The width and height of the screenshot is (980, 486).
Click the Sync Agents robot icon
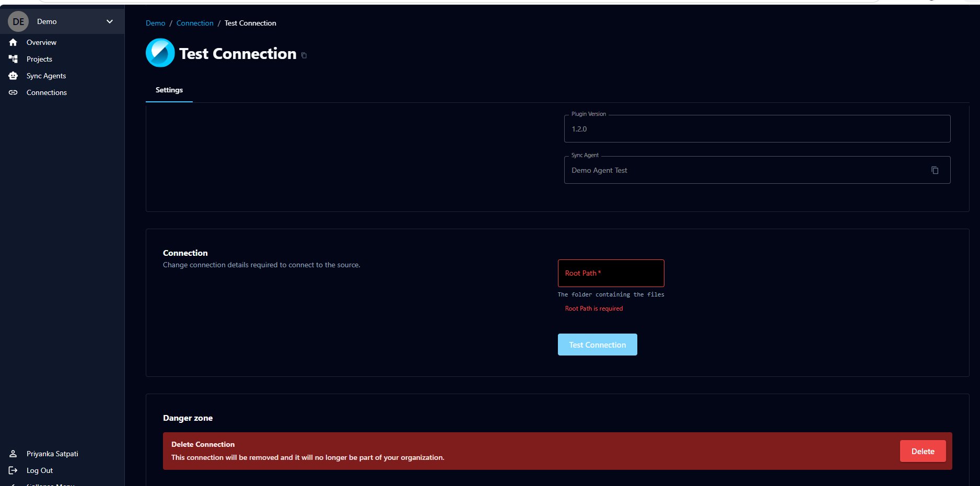(x=13, y=76)
